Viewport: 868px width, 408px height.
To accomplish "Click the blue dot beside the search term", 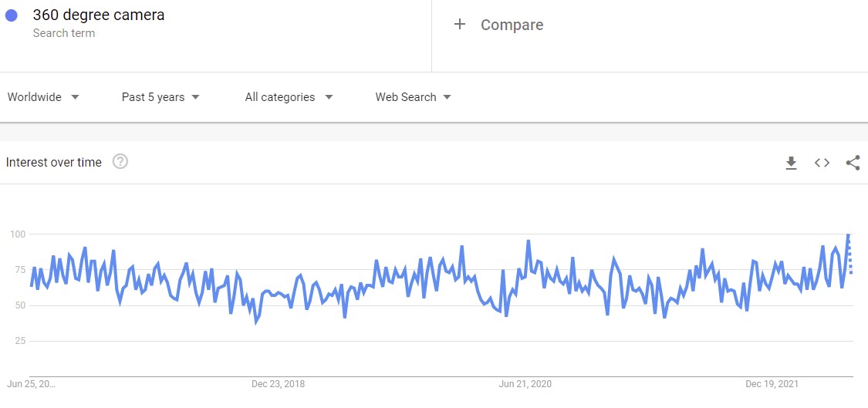I will click(11, 15).
